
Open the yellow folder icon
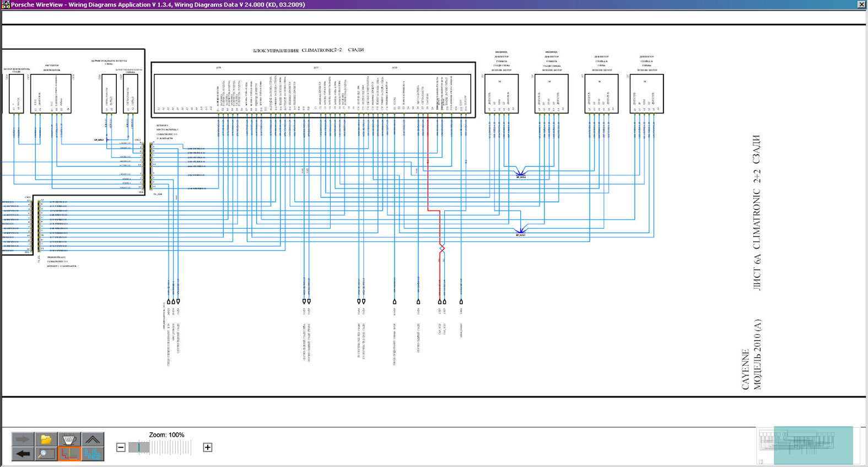pos(46,439)
